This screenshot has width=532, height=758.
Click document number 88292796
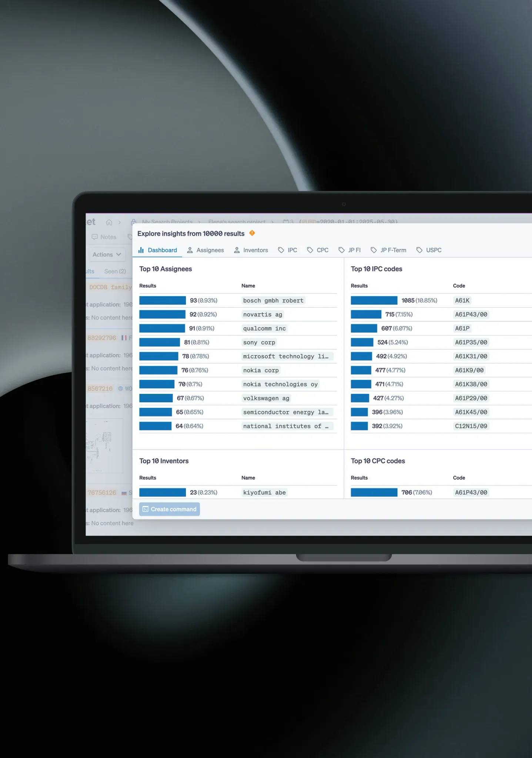coord(102,338)
